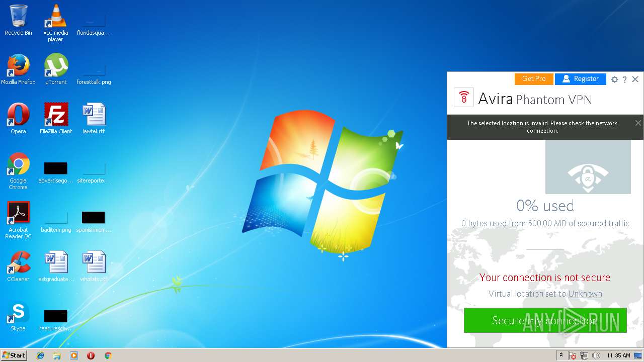This screenshot has height=362, width=644.
Task: Click the Get Pro button
Action: (534, 79)
